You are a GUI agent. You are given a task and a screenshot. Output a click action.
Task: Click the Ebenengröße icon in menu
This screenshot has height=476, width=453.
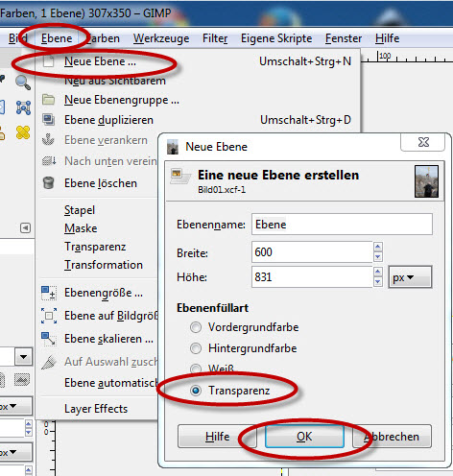click(x=49, y=293)
